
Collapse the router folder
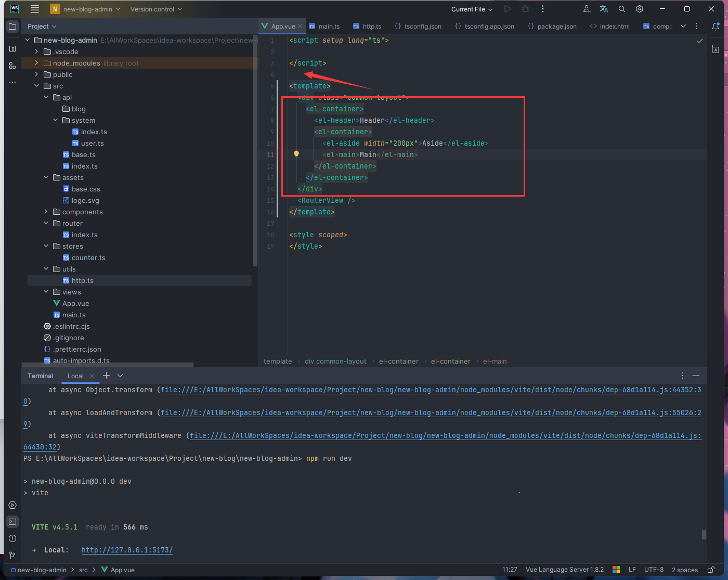click(x=46, y=223)
